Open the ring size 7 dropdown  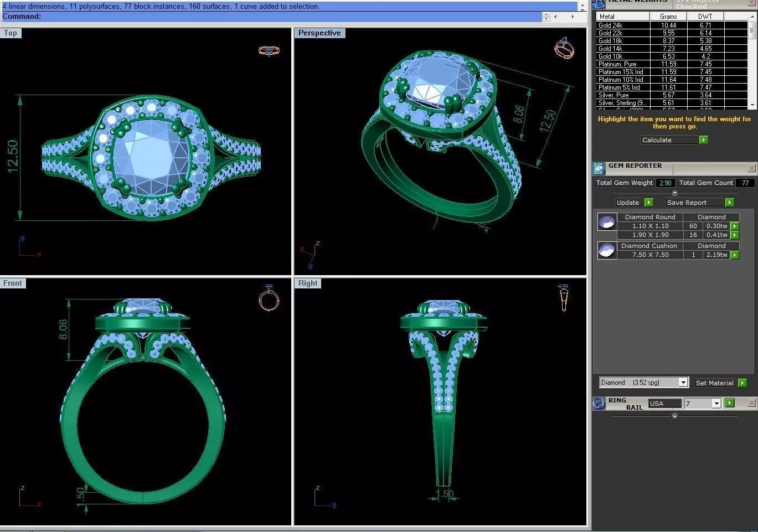[716, 404]
